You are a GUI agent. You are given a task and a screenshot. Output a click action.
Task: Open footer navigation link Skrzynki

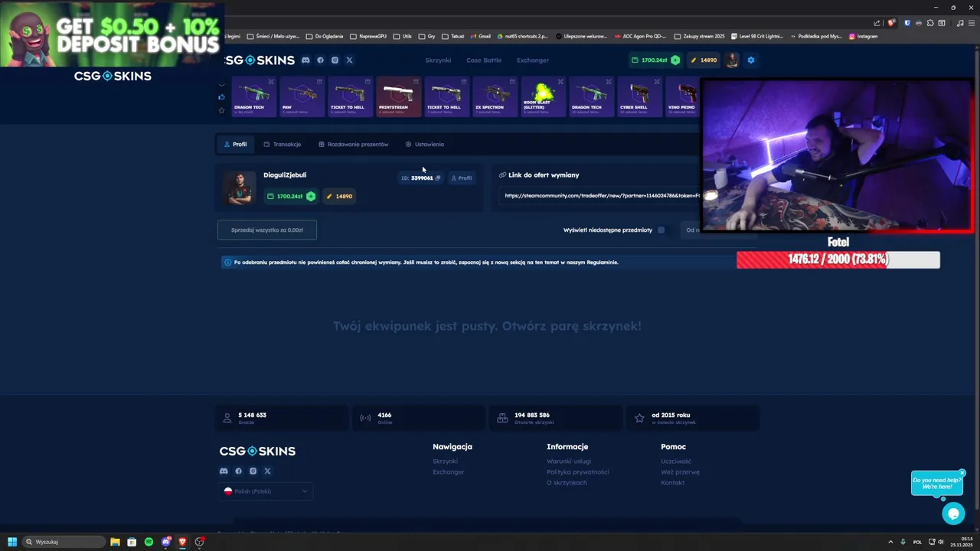445,461
